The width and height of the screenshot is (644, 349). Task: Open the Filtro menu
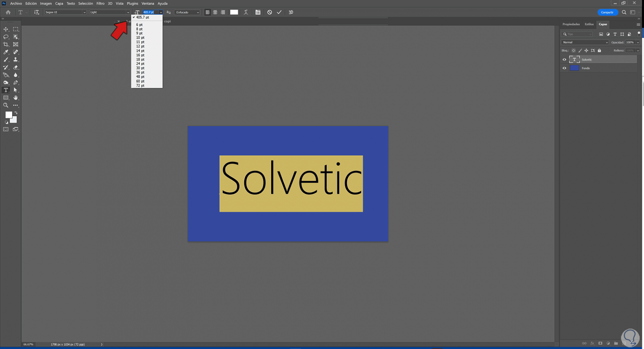click(x=100, y=4)
